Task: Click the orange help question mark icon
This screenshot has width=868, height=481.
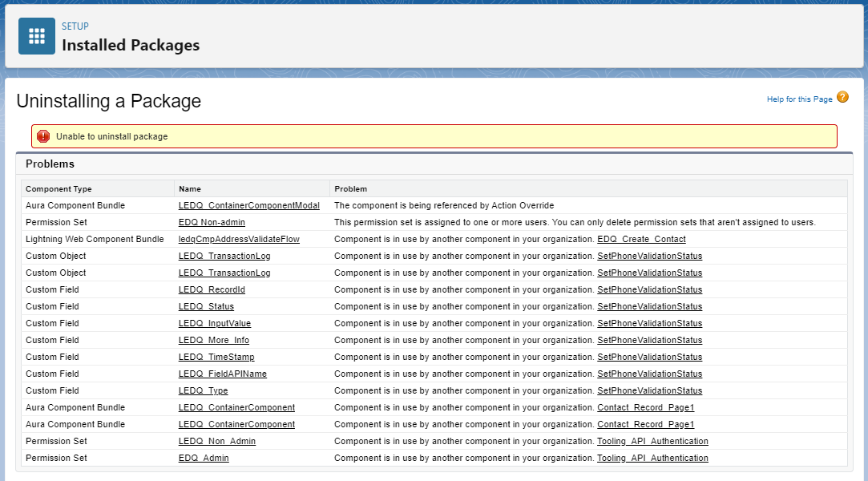Action: click(842, 98)
